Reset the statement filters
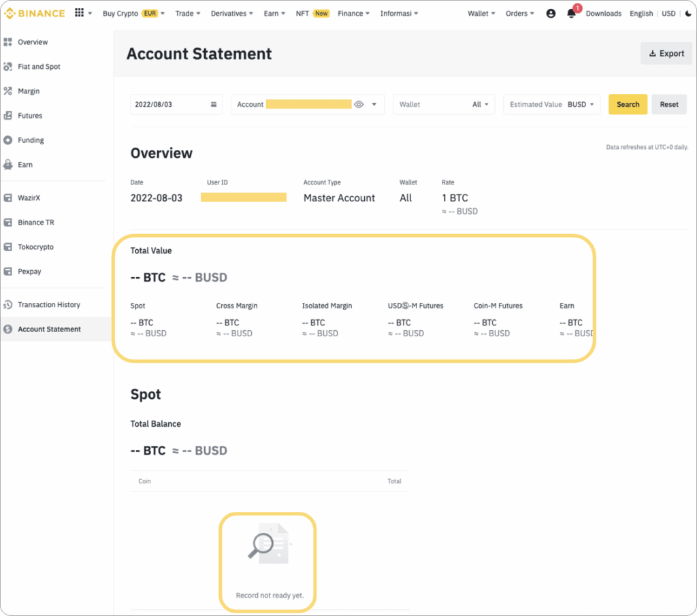Viewport: 697px width, 616px height. point(669,104)
